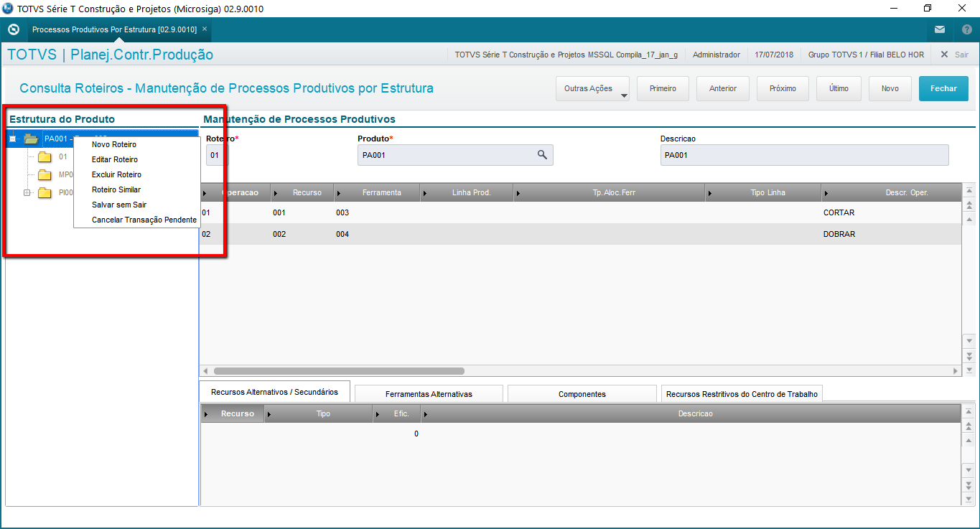Click resource cell 001 in operations grid

tap(279, 212)
